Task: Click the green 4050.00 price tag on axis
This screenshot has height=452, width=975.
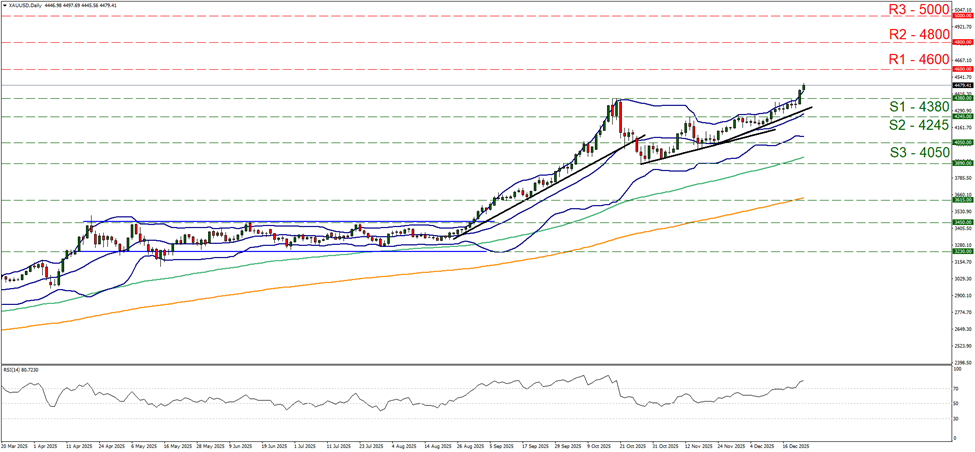Action: [x=961, y=142]
